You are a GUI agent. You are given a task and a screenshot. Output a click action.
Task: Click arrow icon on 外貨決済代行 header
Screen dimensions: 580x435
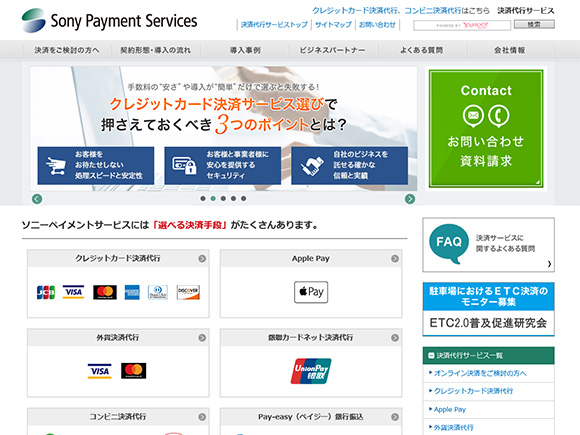tap(202, 338)
